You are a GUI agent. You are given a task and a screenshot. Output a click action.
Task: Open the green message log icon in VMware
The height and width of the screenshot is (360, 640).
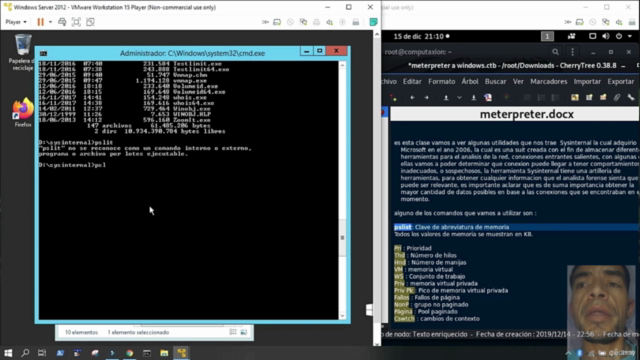(x=373, y=22)
